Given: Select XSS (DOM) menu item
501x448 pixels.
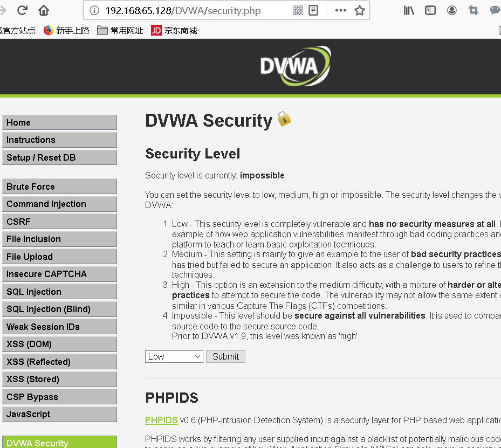Looking at the screenshot, I should [59, 344].
